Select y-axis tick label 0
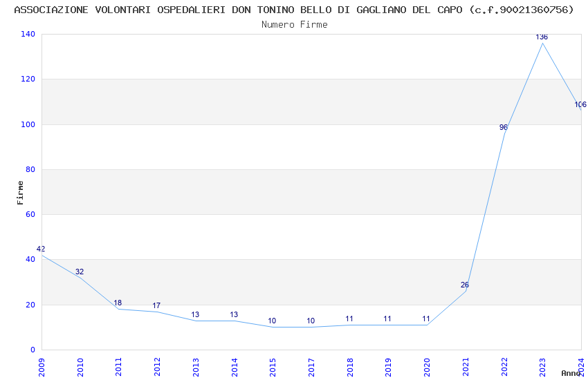This screenshot has width=588, height=380. [x=33, y=350]
